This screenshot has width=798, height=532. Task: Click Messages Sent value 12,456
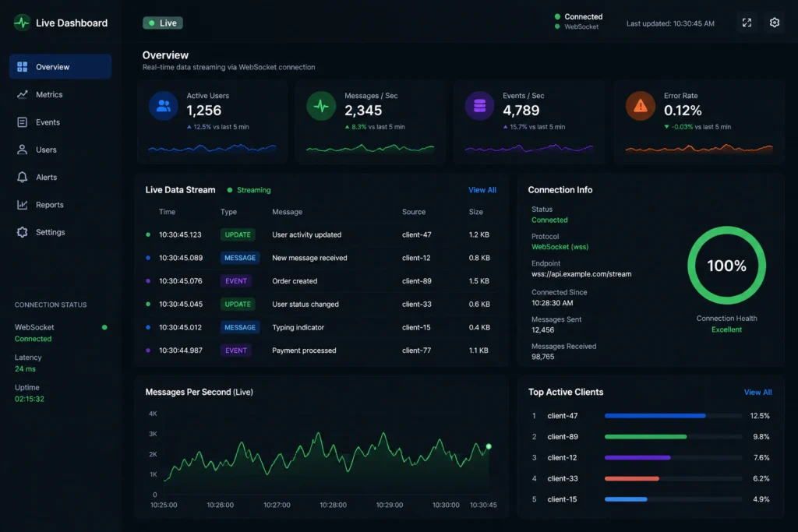[542, 329]
